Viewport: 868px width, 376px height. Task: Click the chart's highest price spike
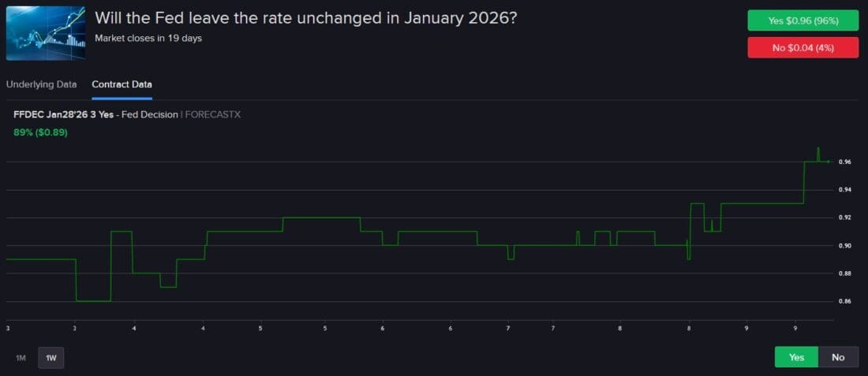[x=818, y=148]
